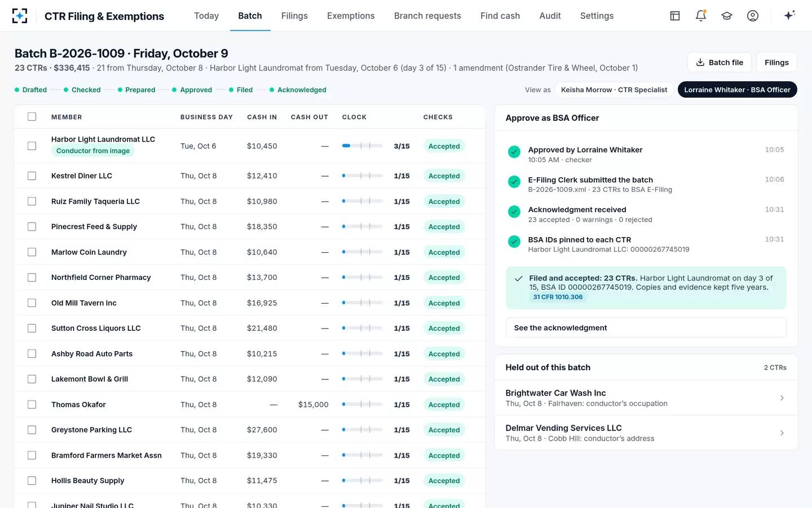Click the download icon on Batch file

[700, 63]
